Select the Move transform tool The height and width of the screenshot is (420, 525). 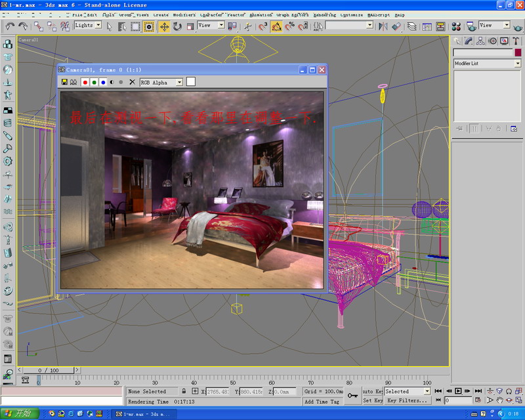tap(163, 26)
